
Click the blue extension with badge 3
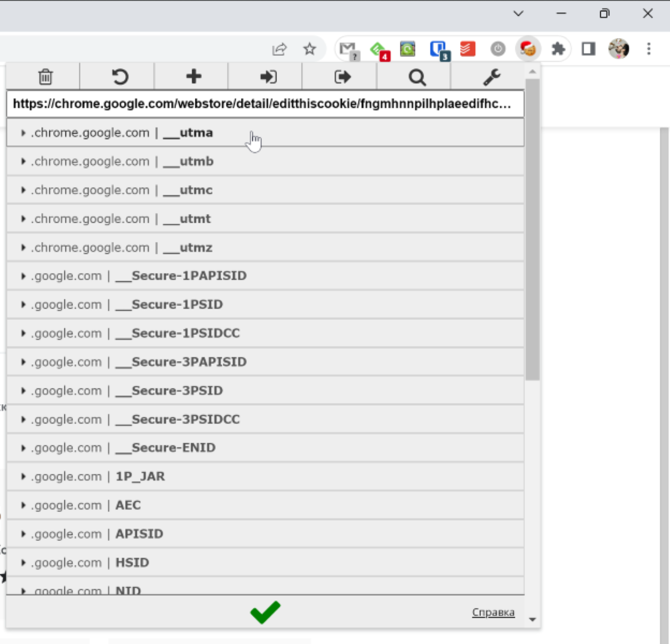[439, 50]
